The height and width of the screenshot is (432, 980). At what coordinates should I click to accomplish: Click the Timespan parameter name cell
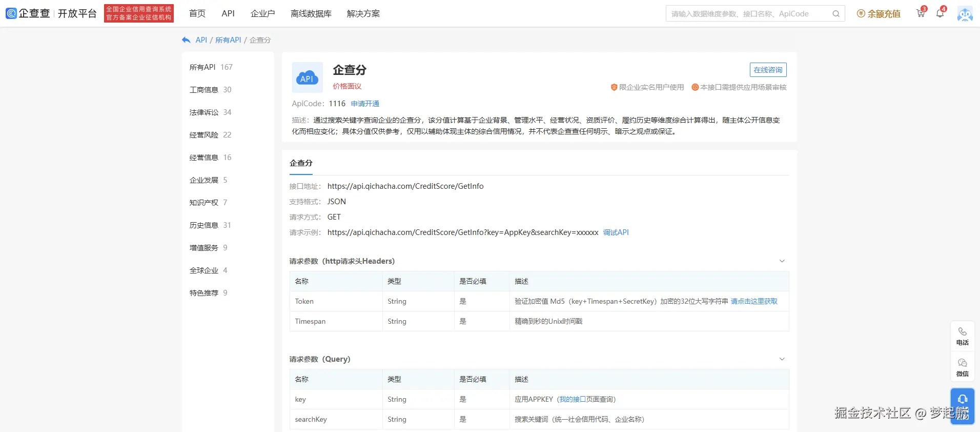click(x=336, y=321)
